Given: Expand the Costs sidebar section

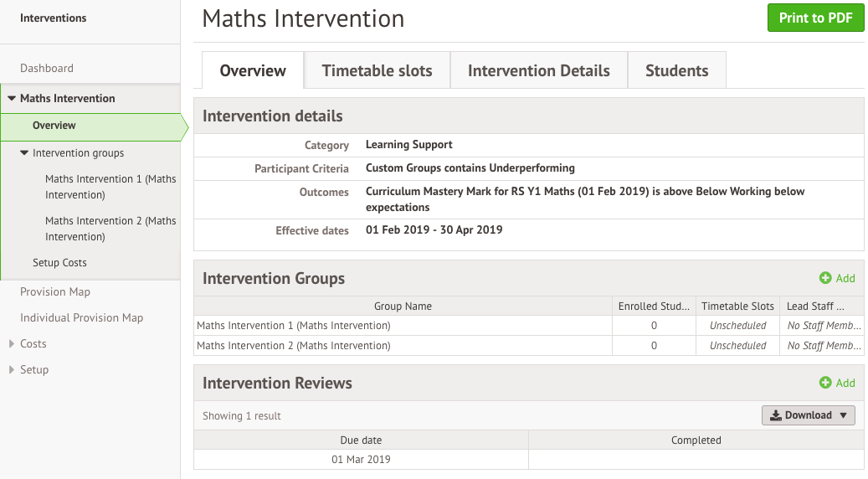Looking at the screenshot, I should coord(11,344).
